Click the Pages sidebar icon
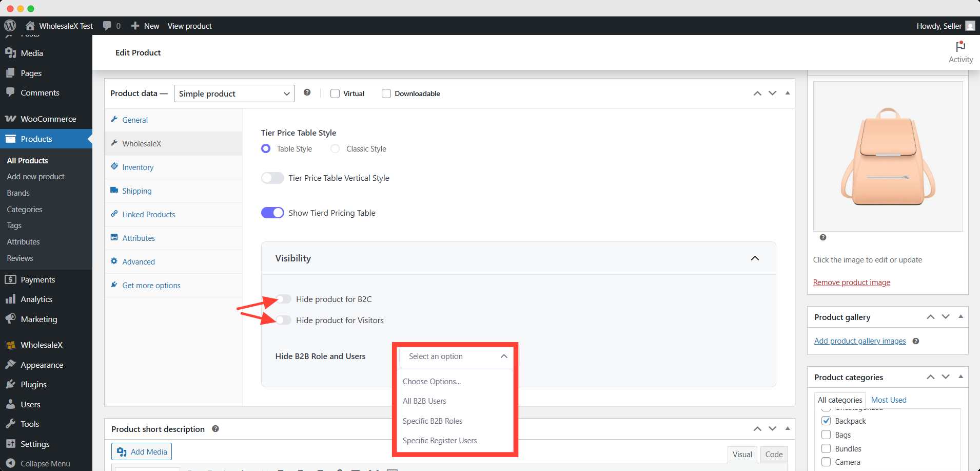Screen dimensions: 980x471 tap(10, 73)
